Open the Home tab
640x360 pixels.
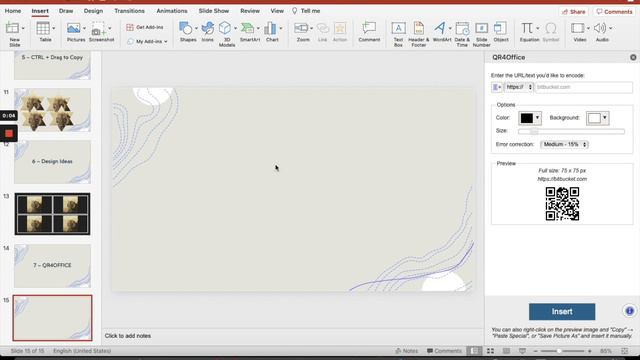coord(13,11)
